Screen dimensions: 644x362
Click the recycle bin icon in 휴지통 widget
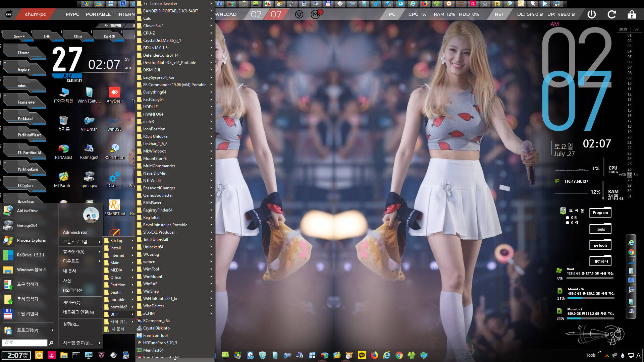tap(563, 211)
